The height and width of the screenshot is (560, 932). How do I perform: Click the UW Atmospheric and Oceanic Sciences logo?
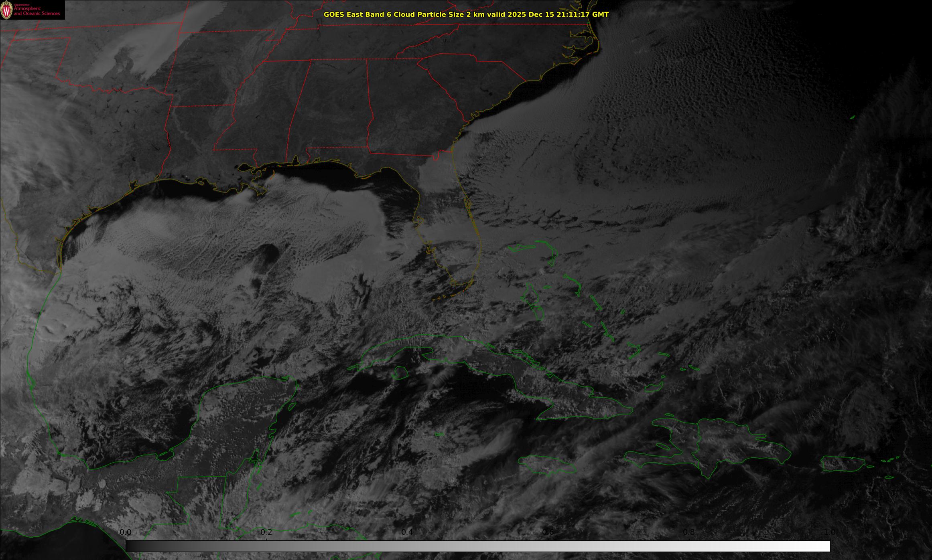click(32, 10)
